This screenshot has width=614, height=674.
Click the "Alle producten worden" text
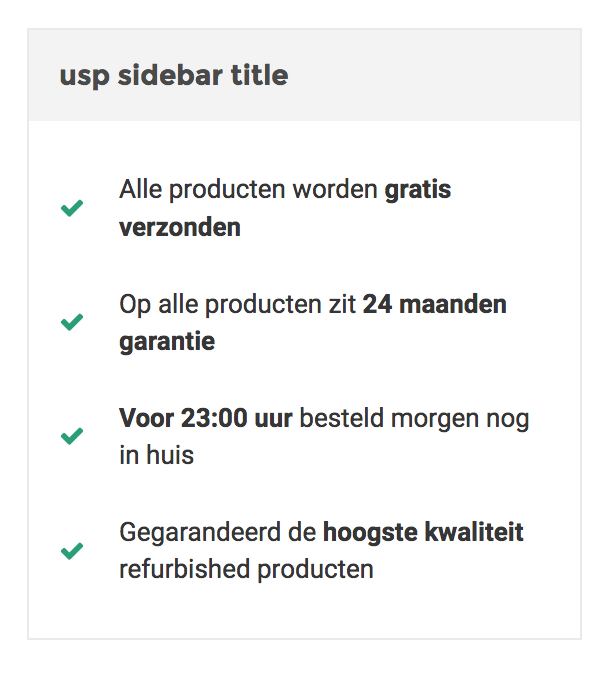point(248,190)
